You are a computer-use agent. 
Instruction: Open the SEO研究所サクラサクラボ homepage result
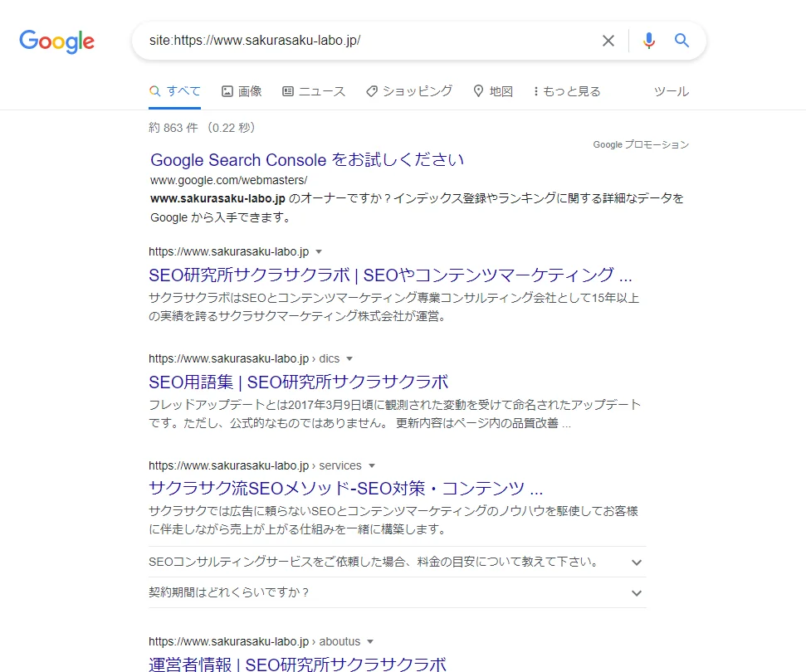390,275
